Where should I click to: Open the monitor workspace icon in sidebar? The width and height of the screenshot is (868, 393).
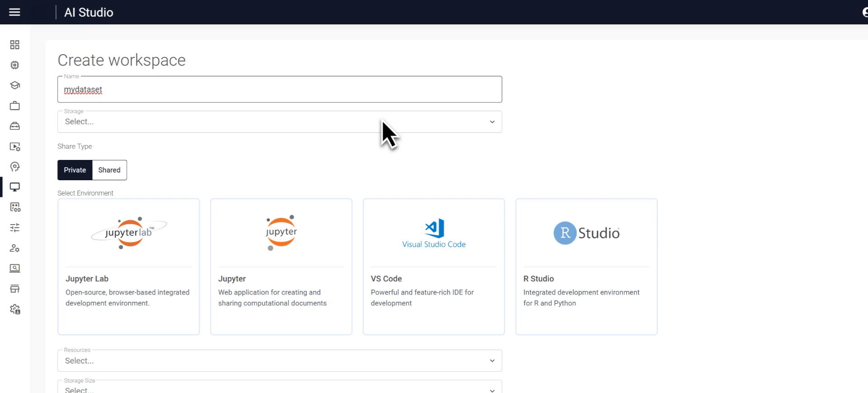click(14, 187)
